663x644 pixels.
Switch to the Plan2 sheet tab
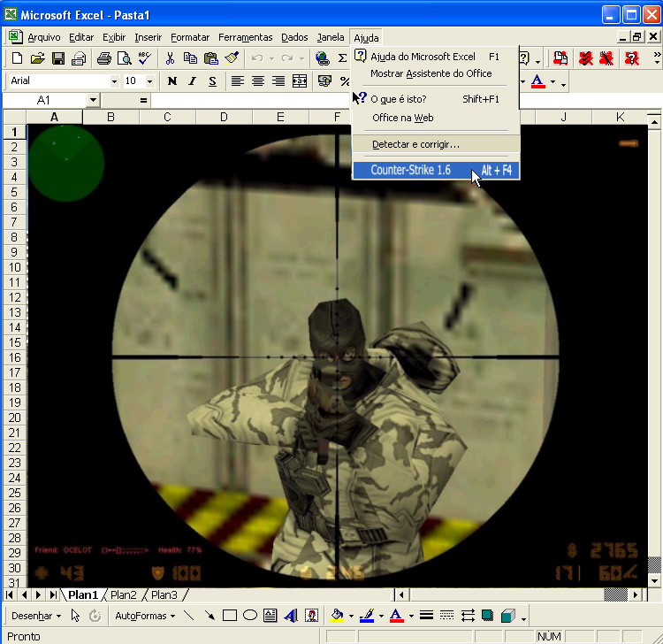click(x=123, y=595)
